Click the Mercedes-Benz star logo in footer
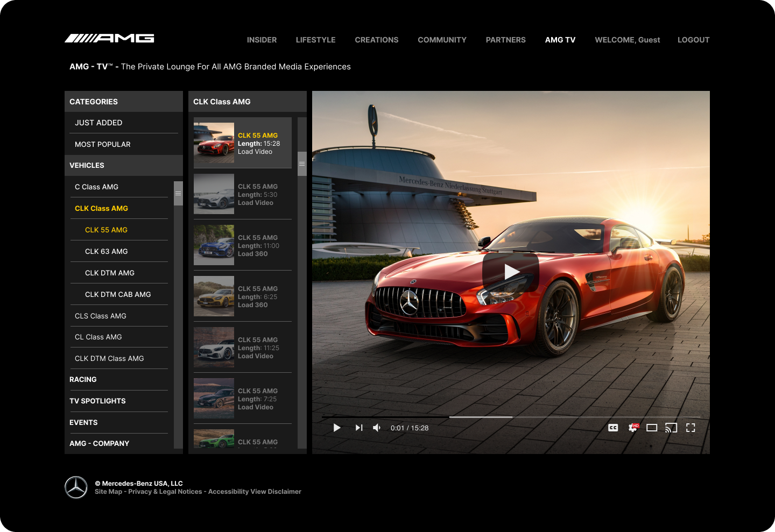This screenshot has height=532, width=775. [76, 487]
